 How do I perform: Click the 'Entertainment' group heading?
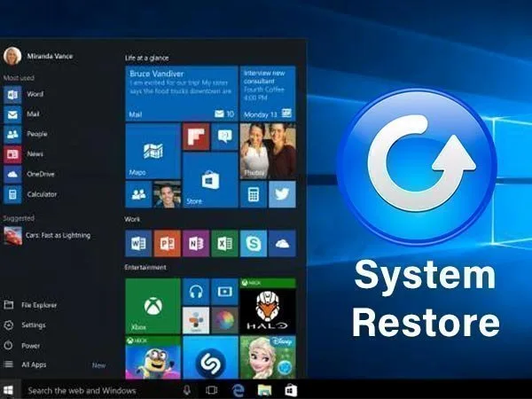(x=145, y=268)
